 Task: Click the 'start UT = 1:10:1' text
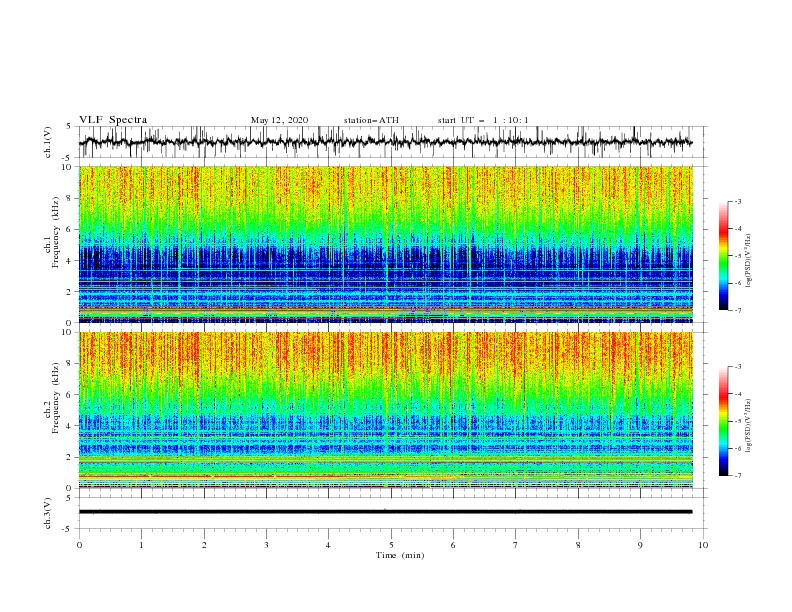coord(482,120)
